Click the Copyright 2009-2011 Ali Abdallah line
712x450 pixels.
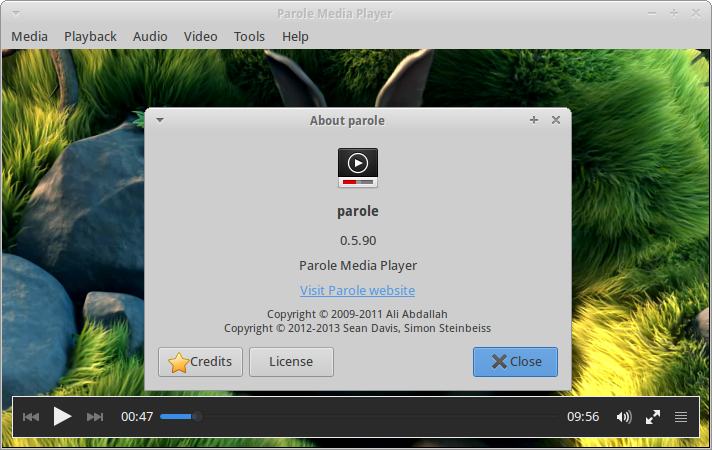[x=357, y=314]
